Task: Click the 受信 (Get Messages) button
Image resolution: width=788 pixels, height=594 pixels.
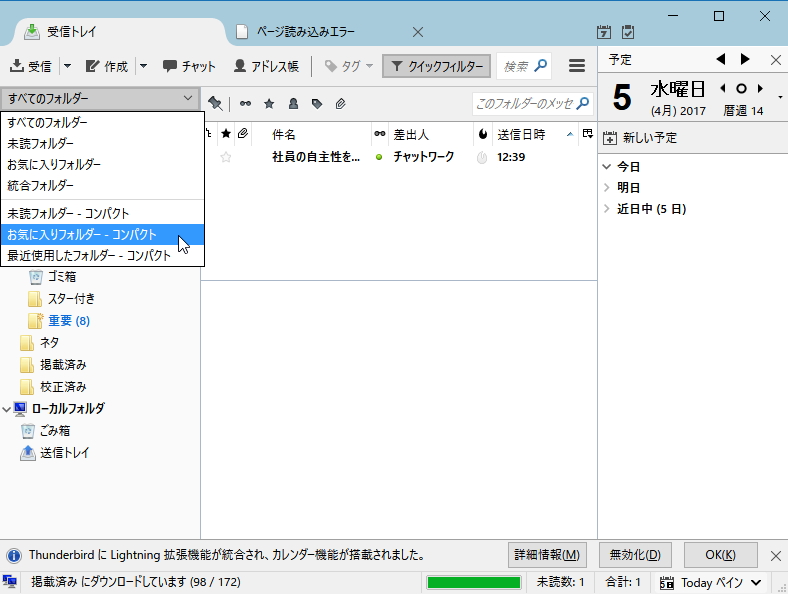Action: click(30, 66)
